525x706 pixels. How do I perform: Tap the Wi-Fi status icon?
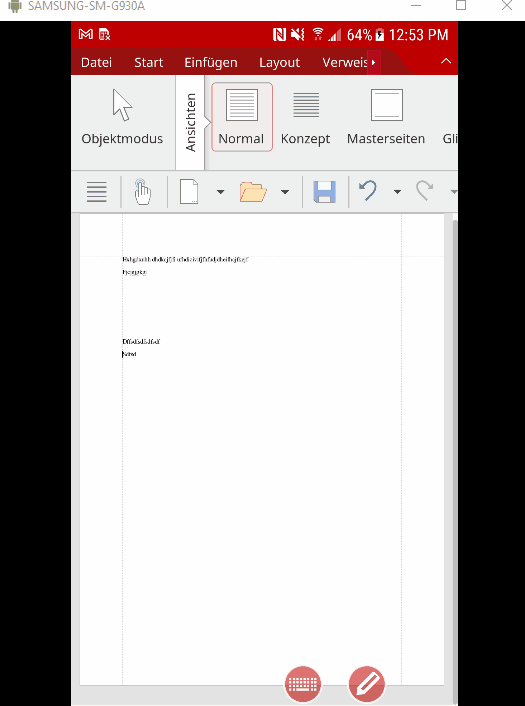pos(318,35)
